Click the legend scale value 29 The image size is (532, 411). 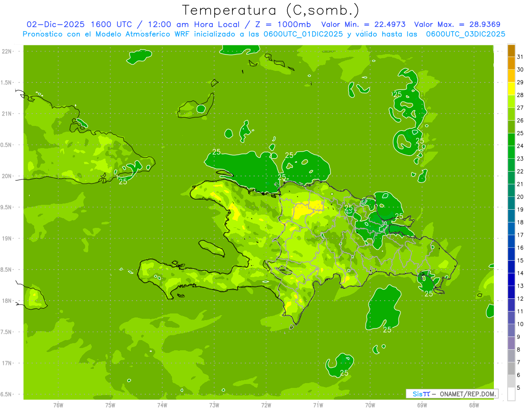520,82
